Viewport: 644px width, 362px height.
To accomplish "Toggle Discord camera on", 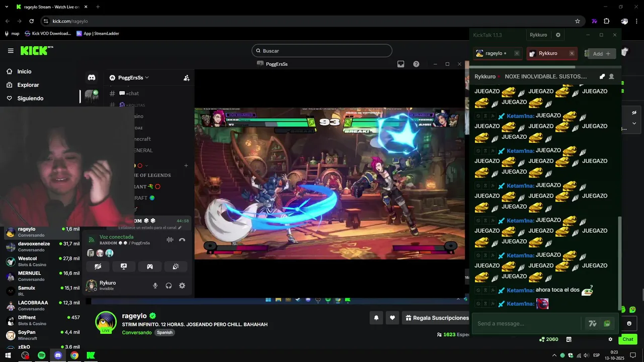I will pyautogui.click(x=98, y=266).
